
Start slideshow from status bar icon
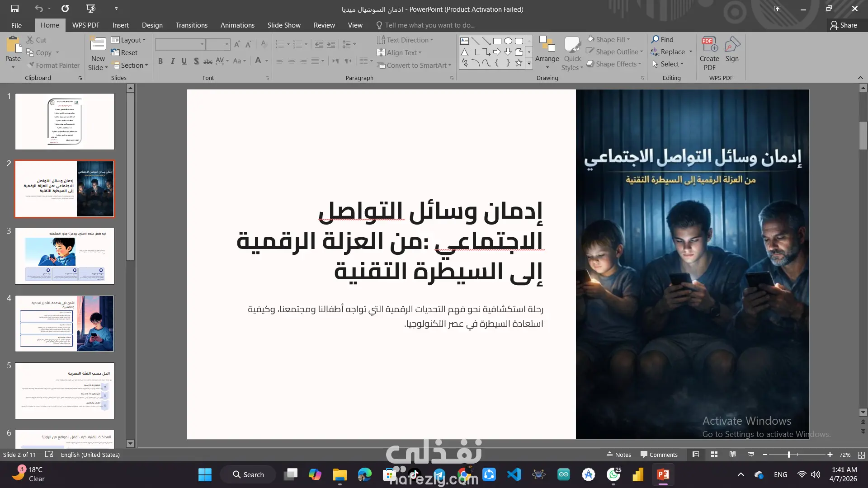coord(751,455)
